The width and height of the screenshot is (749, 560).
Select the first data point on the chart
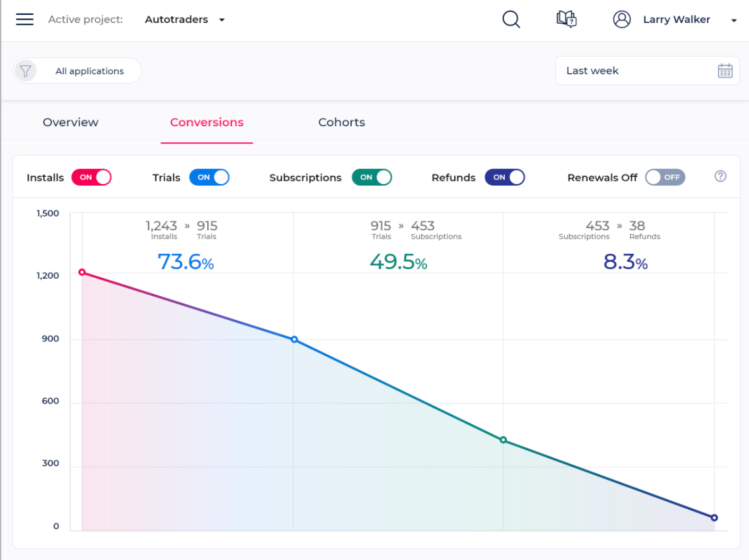(82, 272)
